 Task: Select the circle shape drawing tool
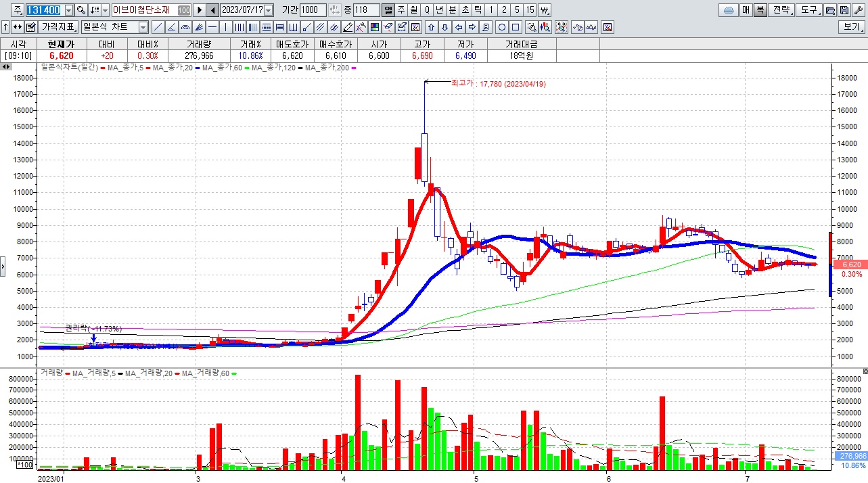(x=501, y=27)
